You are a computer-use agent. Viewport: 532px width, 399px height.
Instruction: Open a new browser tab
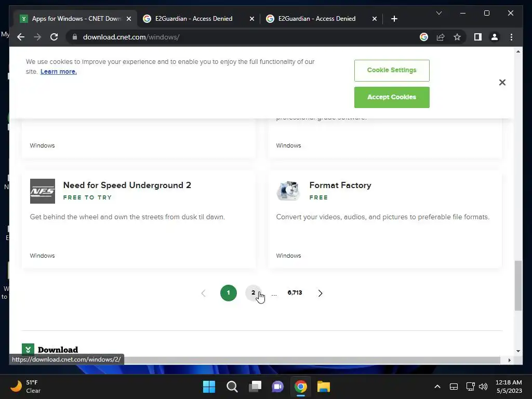(x=394, y=19)
